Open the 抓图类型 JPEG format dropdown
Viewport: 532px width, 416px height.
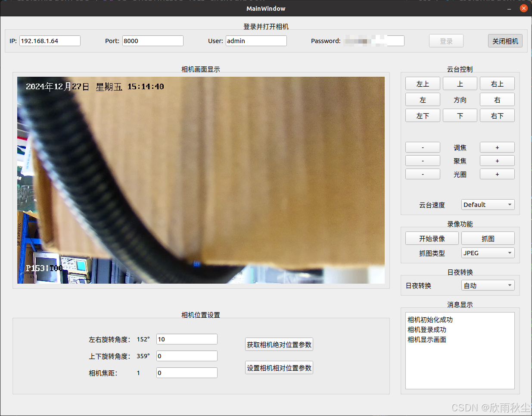[488, 253]
